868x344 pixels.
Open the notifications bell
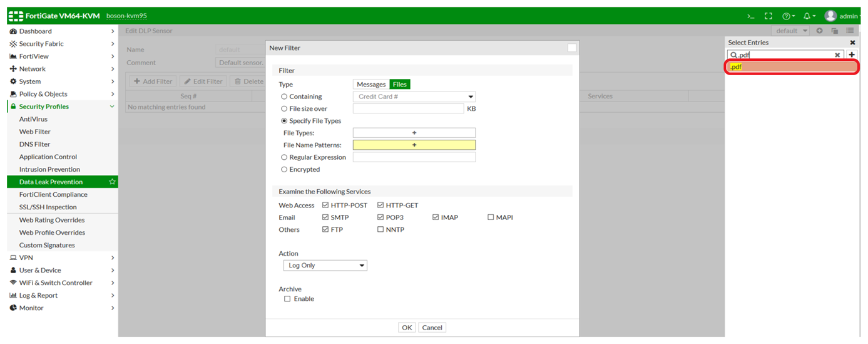point(807,16)
